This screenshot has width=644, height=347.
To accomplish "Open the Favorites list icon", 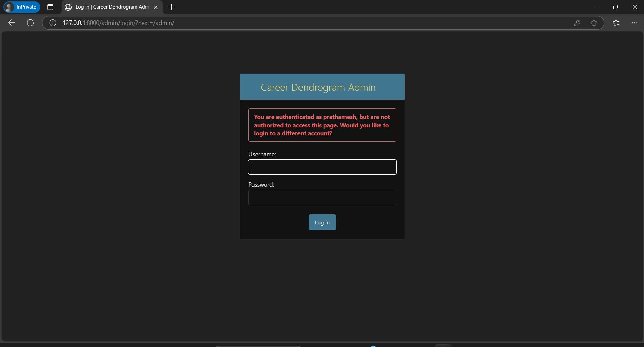I will tap(616, 23).
